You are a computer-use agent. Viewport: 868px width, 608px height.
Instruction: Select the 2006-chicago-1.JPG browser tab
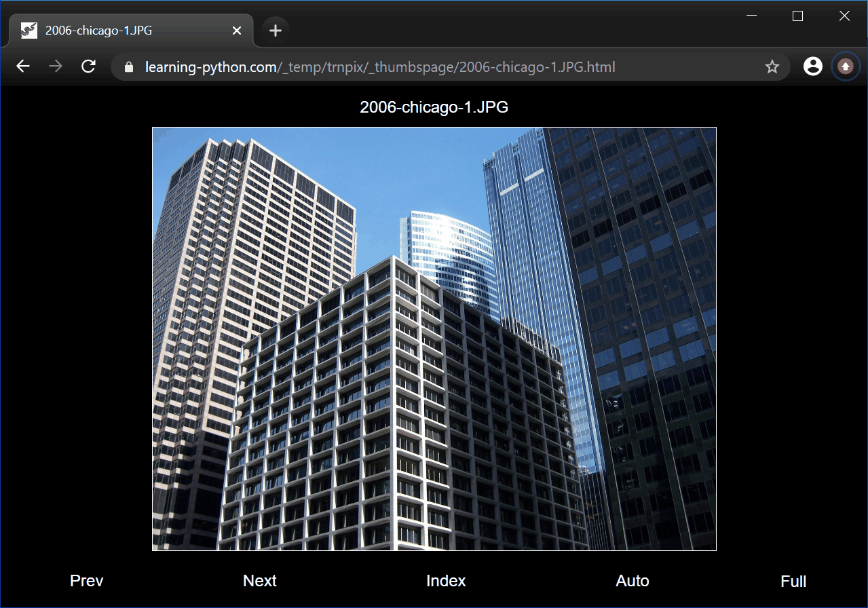(122, 31)
